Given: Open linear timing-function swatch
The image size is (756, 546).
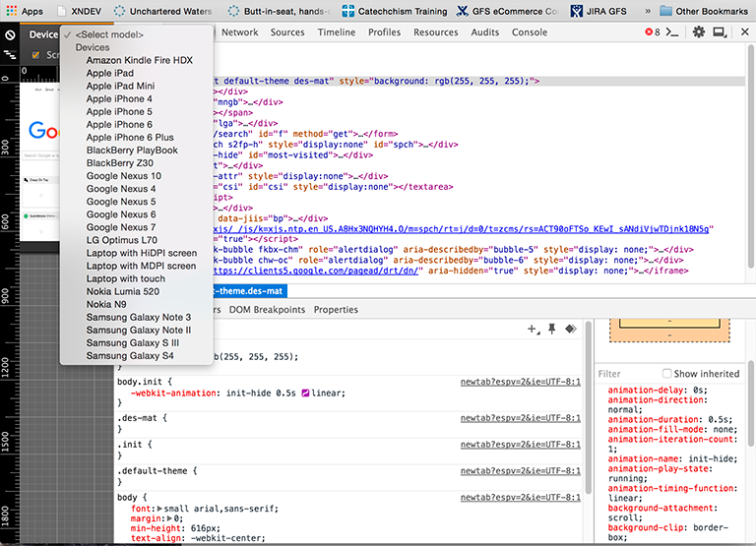Looking at the screenshot, I should pos(305,394).
